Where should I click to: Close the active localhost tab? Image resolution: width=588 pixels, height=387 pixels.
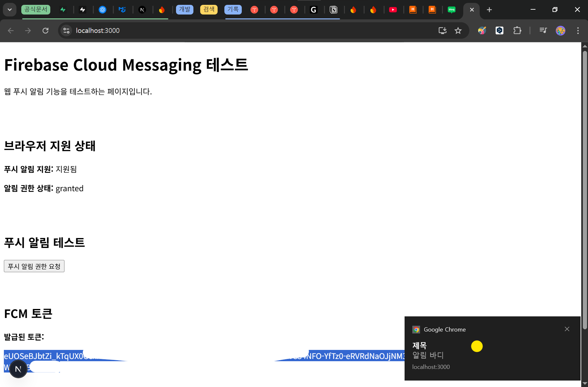(472, 10)
